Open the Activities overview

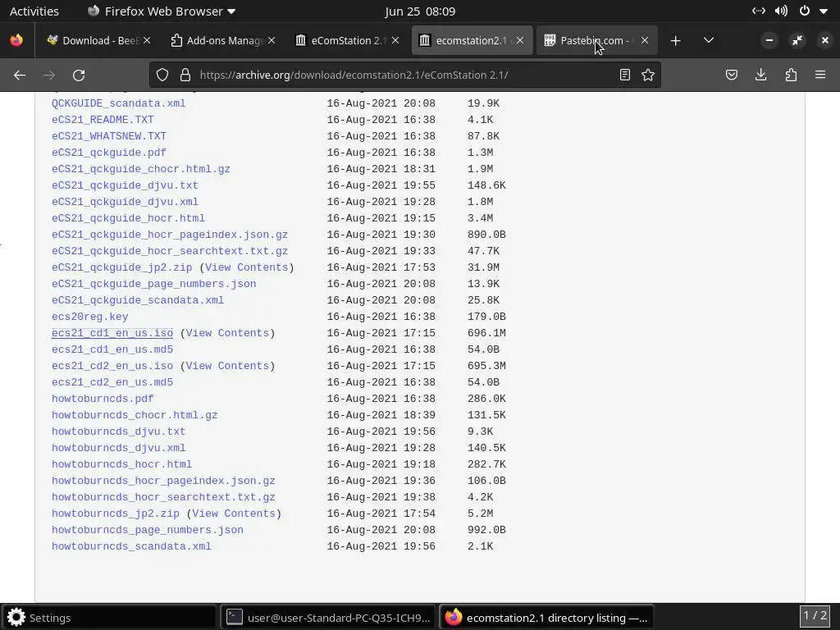(34, 11)
